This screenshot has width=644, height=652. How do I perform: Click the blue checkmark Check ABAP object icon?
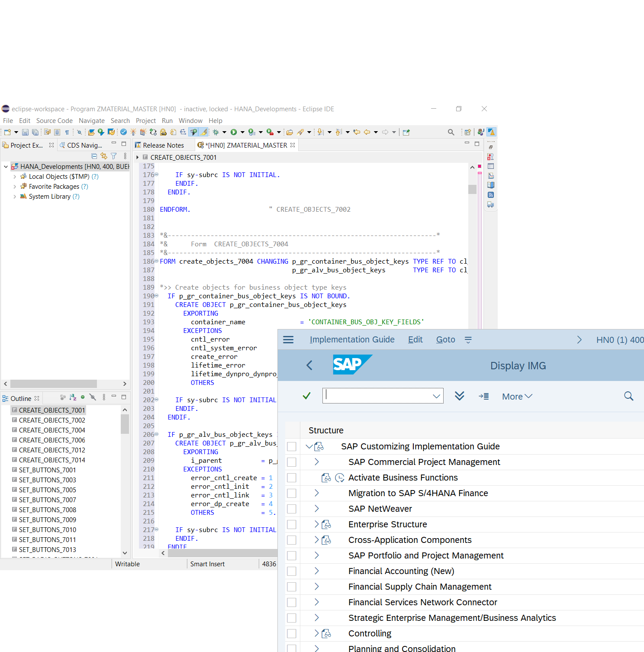(x=124, y=132)
